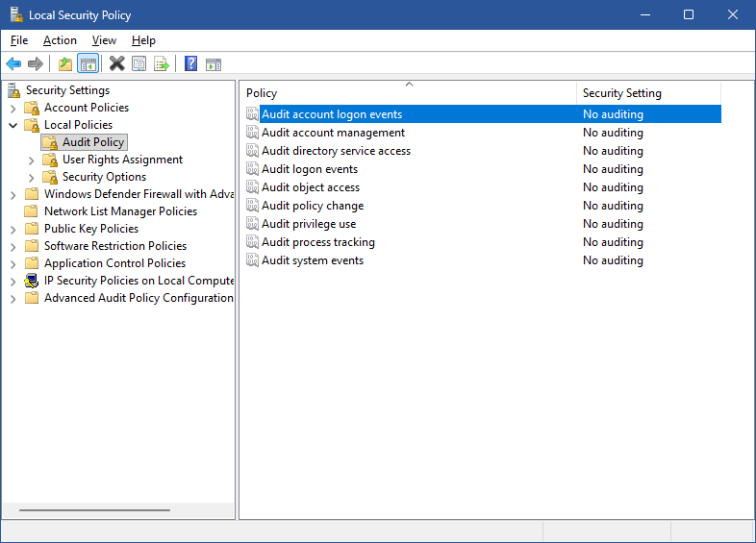Expand the Public Key Policies node

click(13, 229)
